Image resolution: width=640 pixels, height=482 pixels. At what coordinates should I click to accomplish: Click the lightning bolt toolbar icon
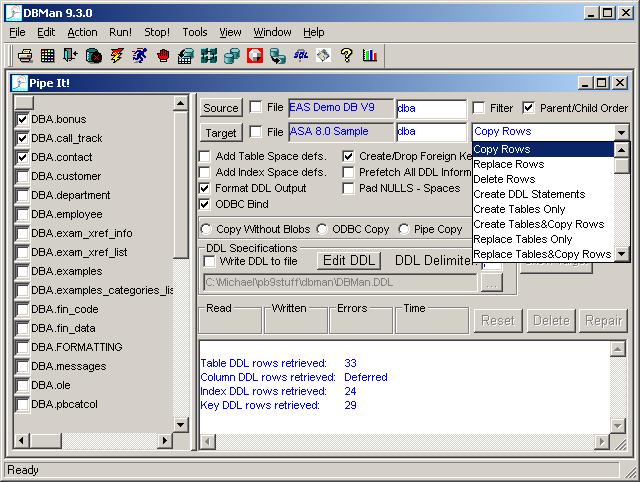(117, 55)
